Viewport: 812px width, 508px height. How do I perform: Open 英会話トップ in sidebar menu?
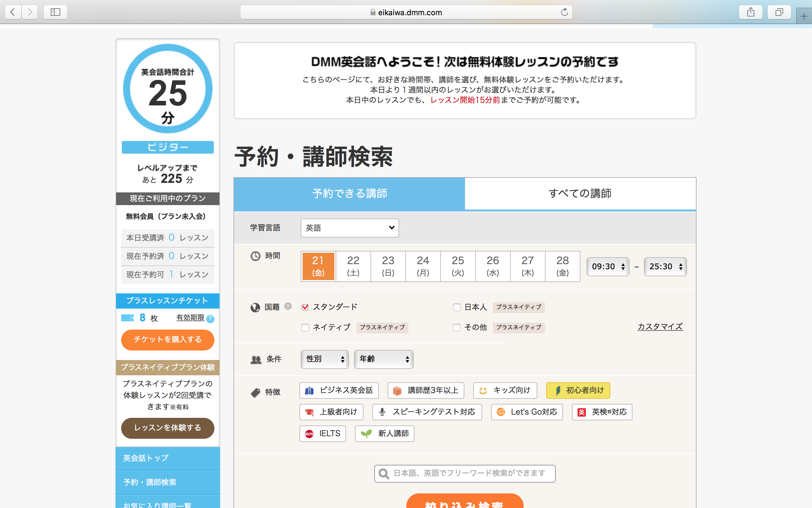tap(168, 458)
